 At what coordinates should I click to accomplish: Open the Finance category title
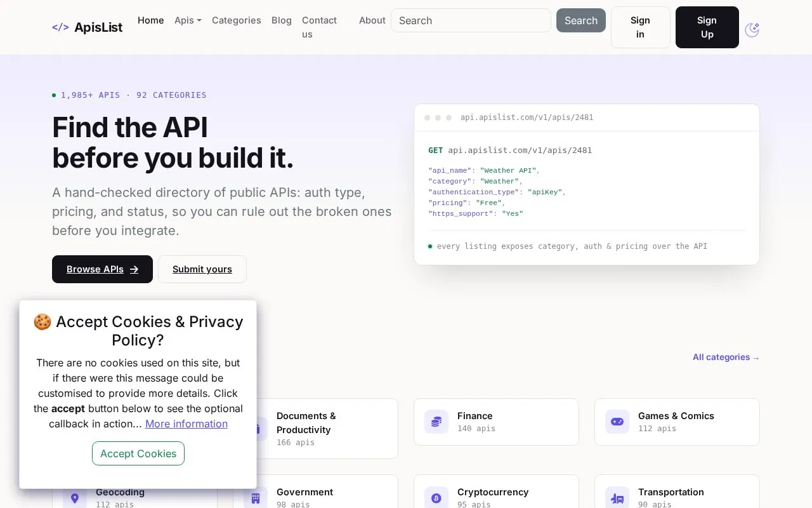click(475, 416)
